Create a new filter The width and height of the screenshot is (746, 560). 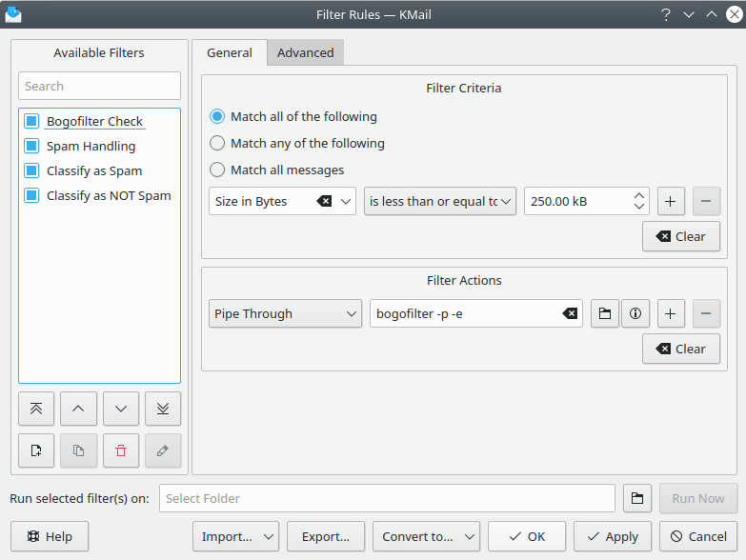coord(36,450)
